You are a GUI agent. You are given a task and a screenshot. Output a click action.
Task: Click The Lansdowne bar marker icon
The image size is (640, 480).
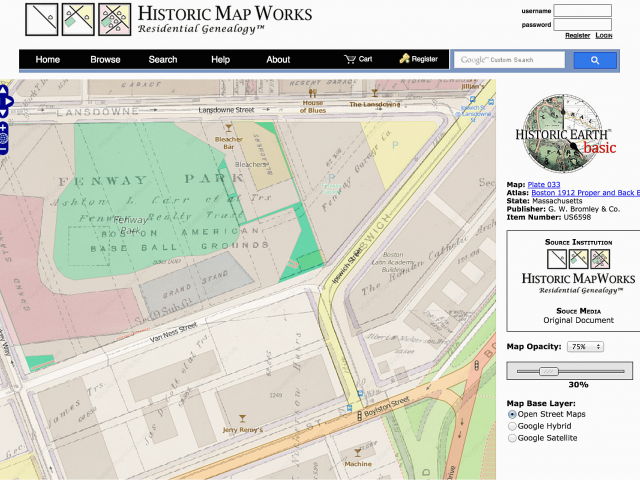coord(374,93)
